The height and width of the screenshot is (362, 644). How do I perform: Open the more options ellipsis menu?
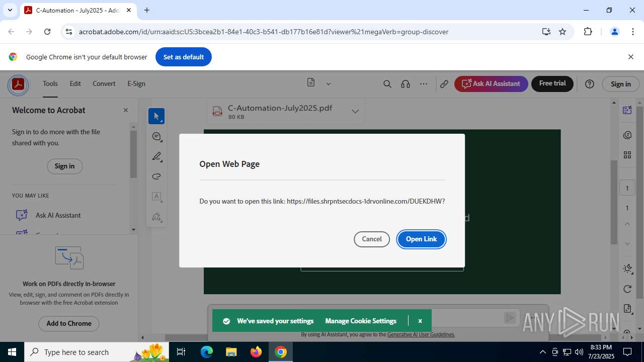[424, 84]
